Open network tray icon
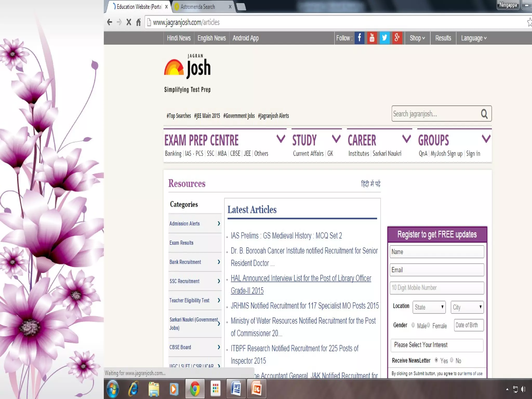Image resolution: width=532 pixels, height=399 pixels. pos(515,389)
